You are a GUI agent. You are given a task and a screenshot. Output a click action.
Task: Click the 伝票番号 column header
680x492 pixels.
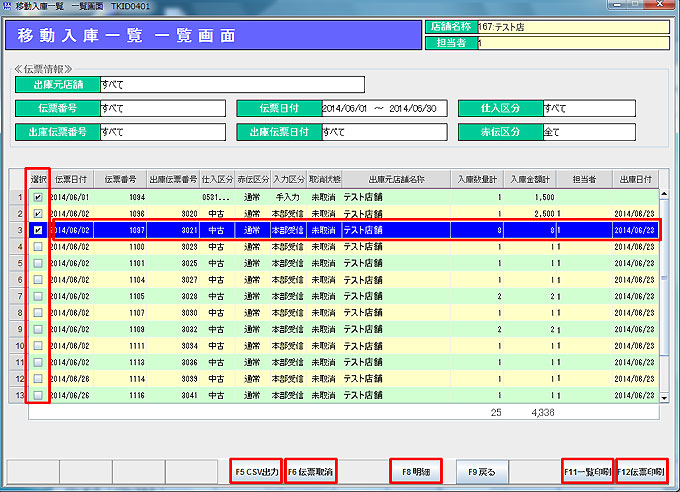point(119,179)
